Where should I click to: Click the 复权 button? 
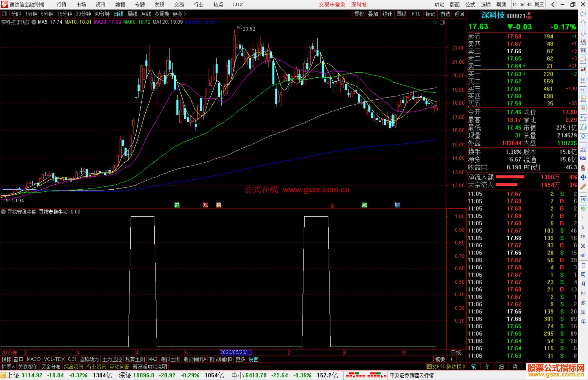[359, 14]
